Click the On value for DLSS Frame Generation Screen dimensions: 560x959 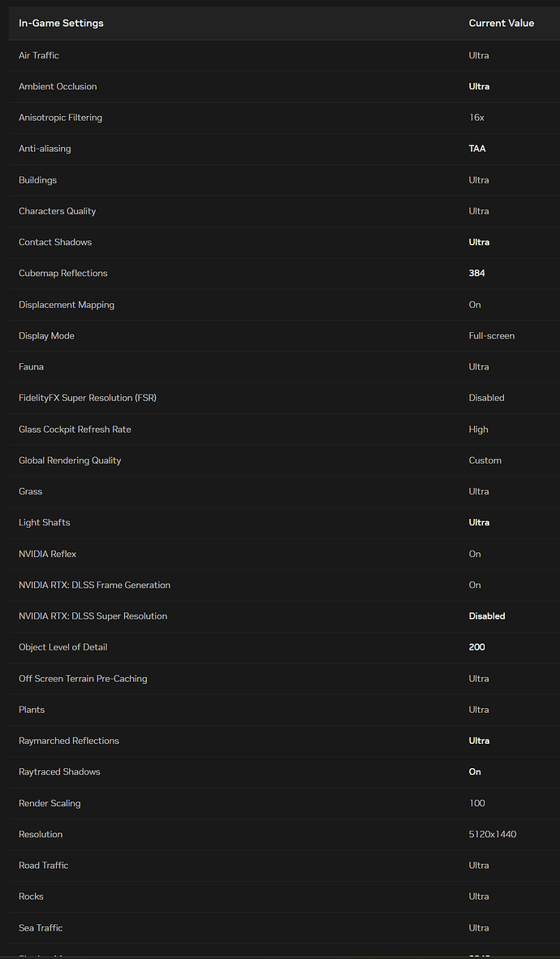[x=475, y=585]
